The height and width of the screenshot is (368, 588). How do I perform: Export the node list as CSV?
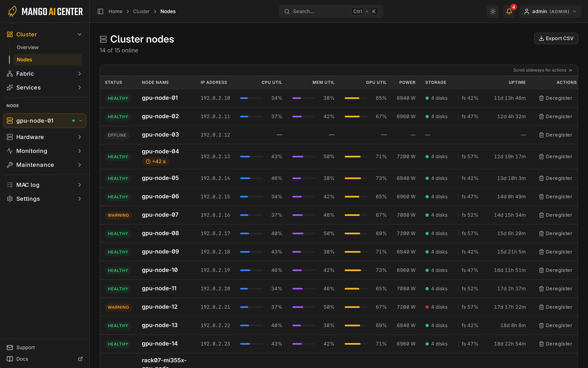pyautogui.click(x=556, y=38)
